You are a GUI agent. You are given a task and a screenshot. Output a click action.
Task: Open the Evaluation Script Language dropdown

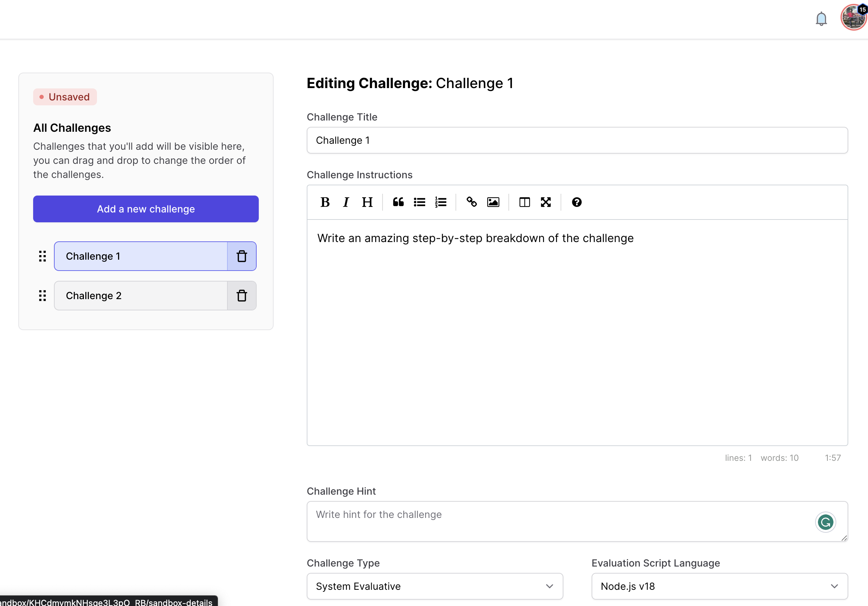pos(719,586)
